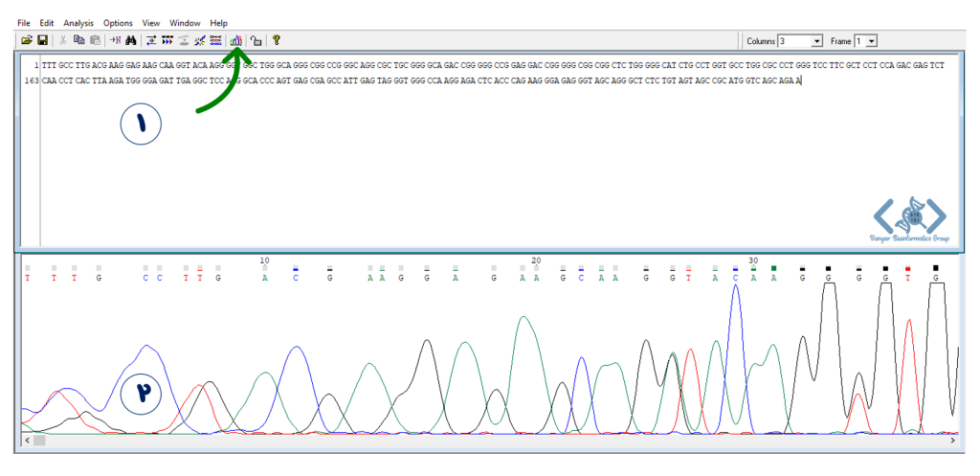Open the Help menu
The height and width of the screenshot is (476, 980).
coord(219,23)
